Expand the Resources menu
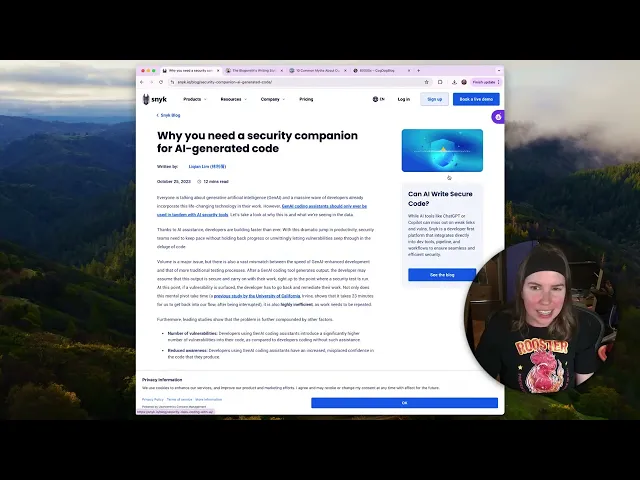 click(x=233, y=99)
